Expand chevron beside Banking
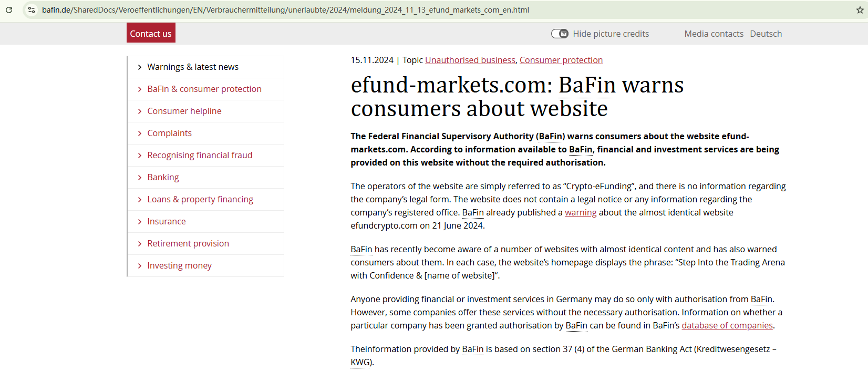 point(139,178)
